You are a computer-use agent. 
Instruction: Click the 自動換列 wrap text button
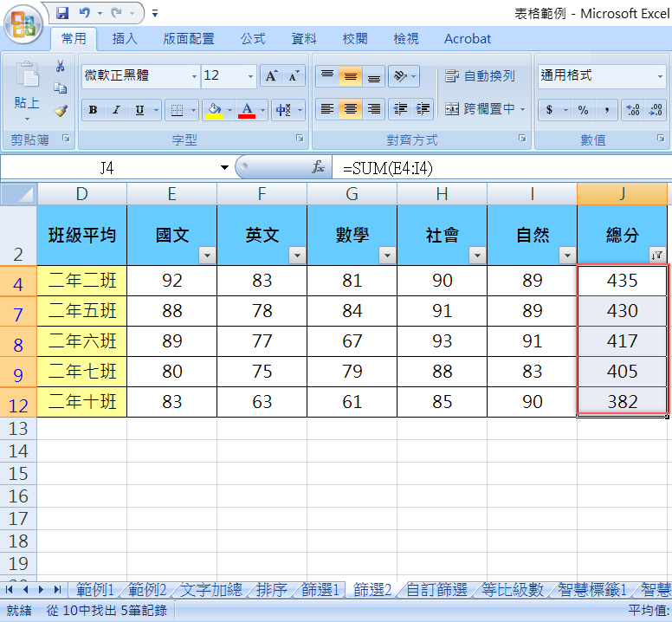(480, 76)
